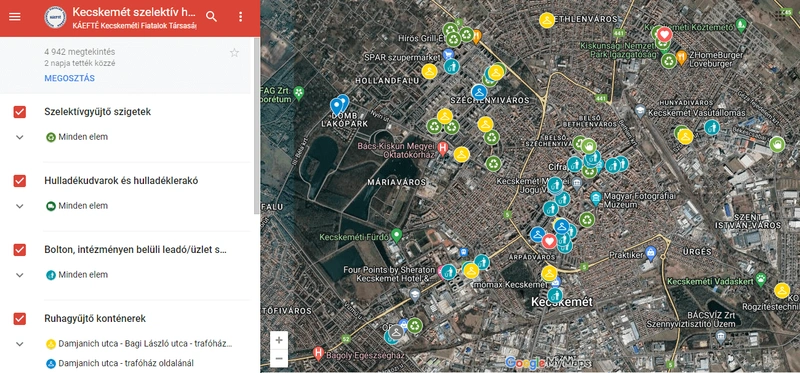Click blue hanger marker in Széchenyiváros
This screenshot has height=373, width=800.
point(479,92)
